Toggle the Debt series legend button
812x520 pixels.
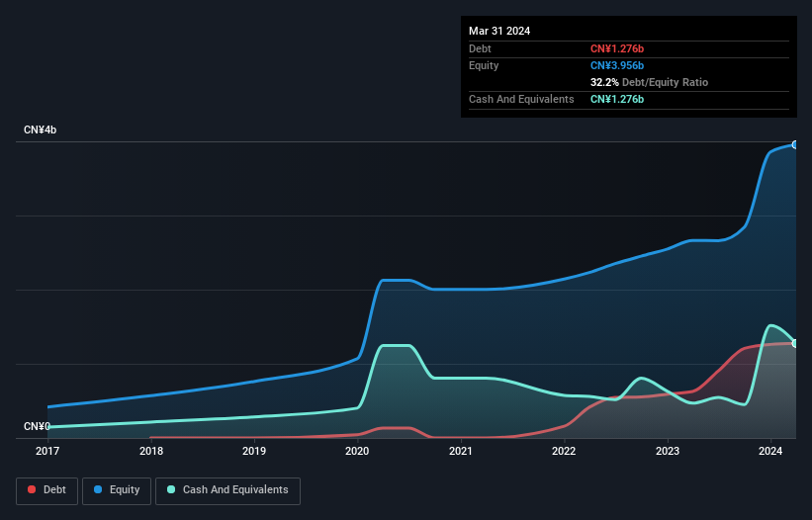tap(46, 490)
